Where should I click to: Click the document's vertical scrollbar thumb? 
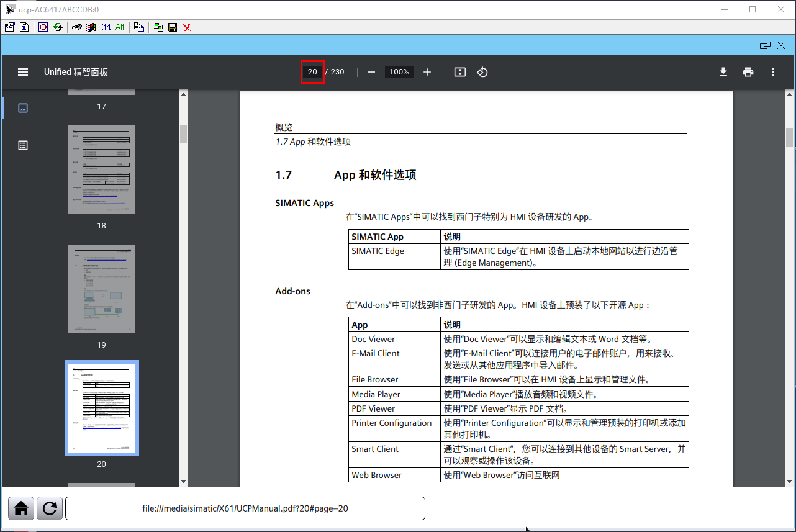(x=790, y=138)
